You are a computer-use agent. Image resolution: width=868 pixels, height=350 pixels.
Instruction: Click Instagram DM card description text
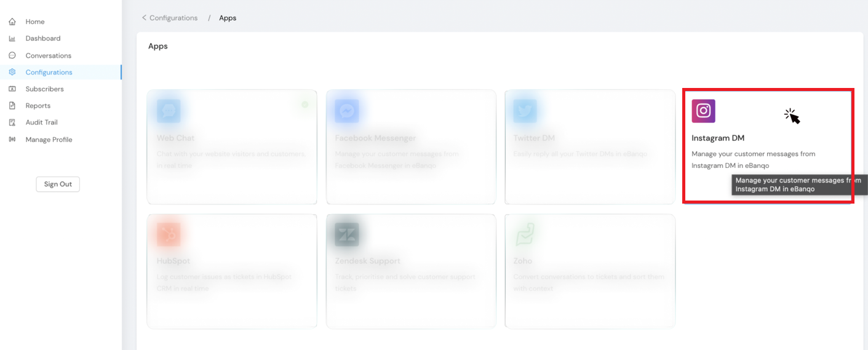coord(754,160)
